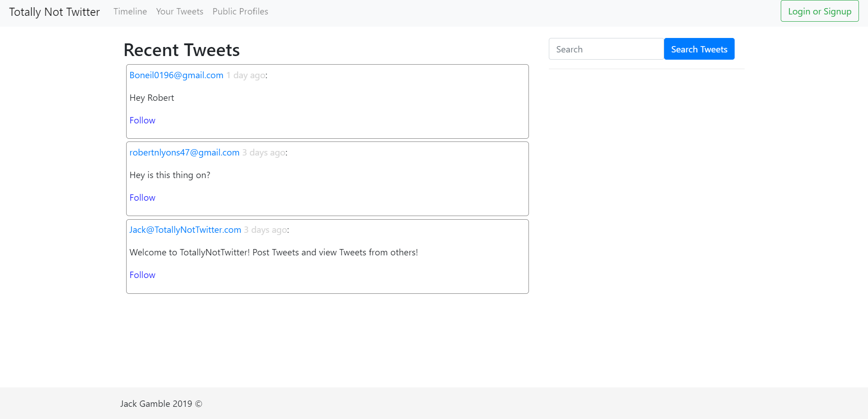Focus the Search text field
Viewport: 868px width, 419px height.
pos(606,49)
